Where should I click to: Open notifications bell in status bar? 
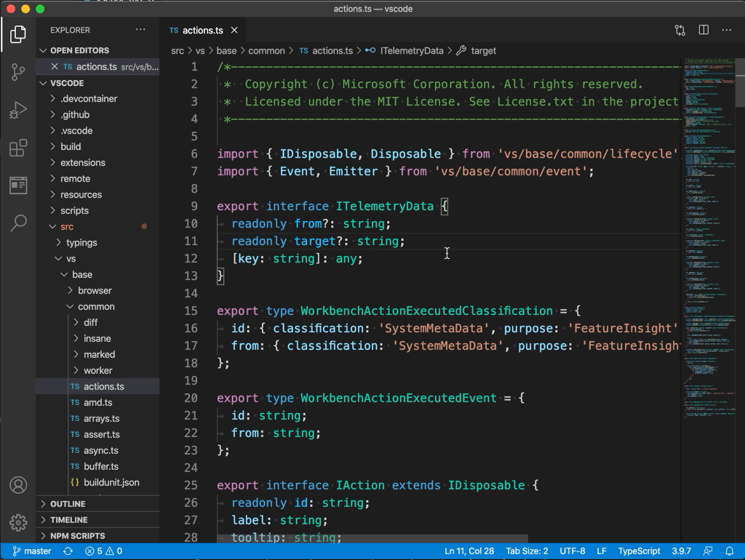point(730,551)
